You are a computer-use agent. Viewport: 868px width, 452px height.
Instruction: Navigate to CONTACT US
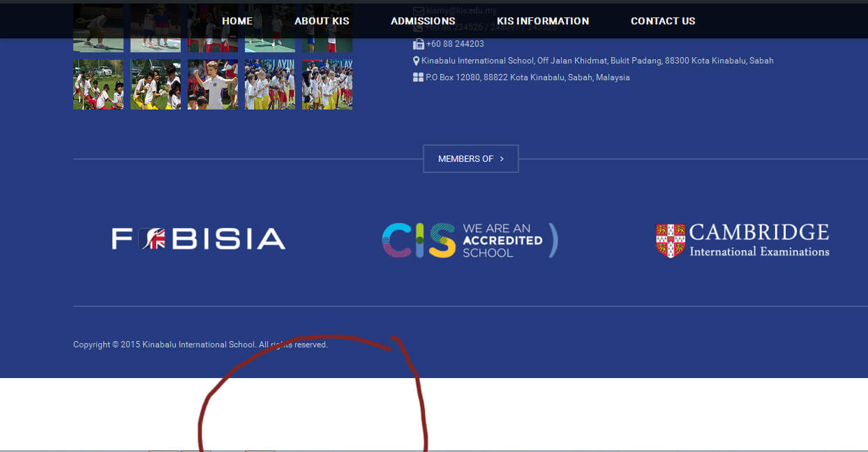point(663,21)
